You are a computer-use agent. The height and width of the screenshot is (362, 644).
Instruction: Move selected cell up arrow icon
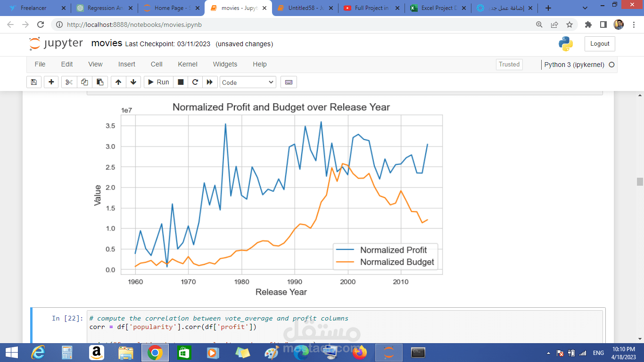(118, 82)
